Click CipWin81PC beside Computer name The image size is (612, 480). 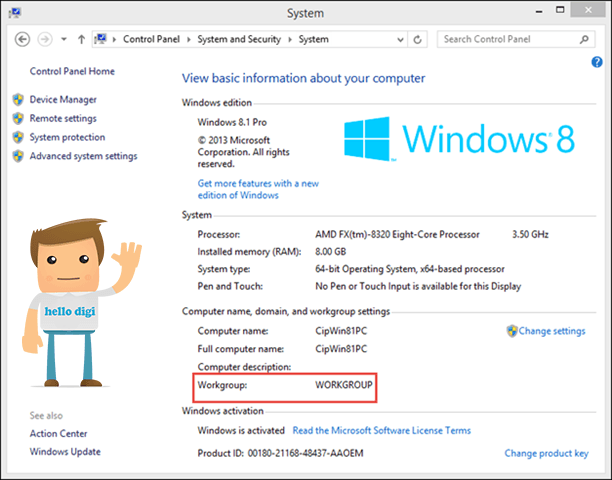coord(341,331)
